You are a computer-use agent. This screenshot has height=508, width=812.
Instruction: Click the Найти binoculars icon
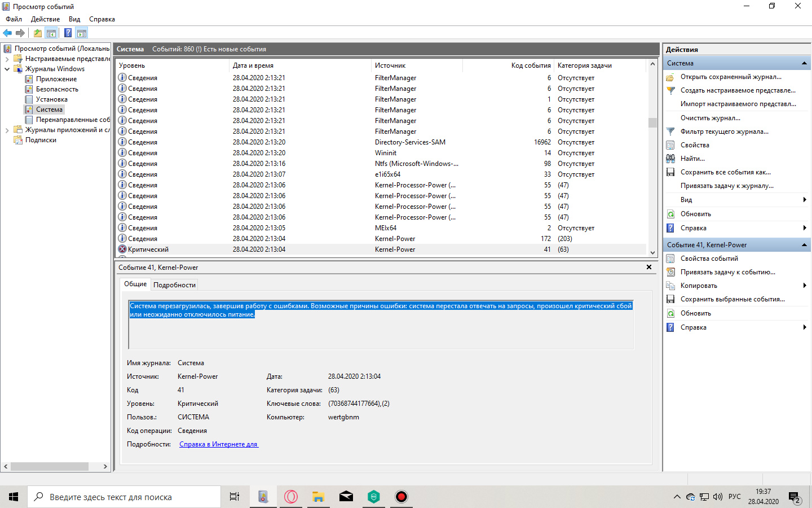tap(670, 159)
